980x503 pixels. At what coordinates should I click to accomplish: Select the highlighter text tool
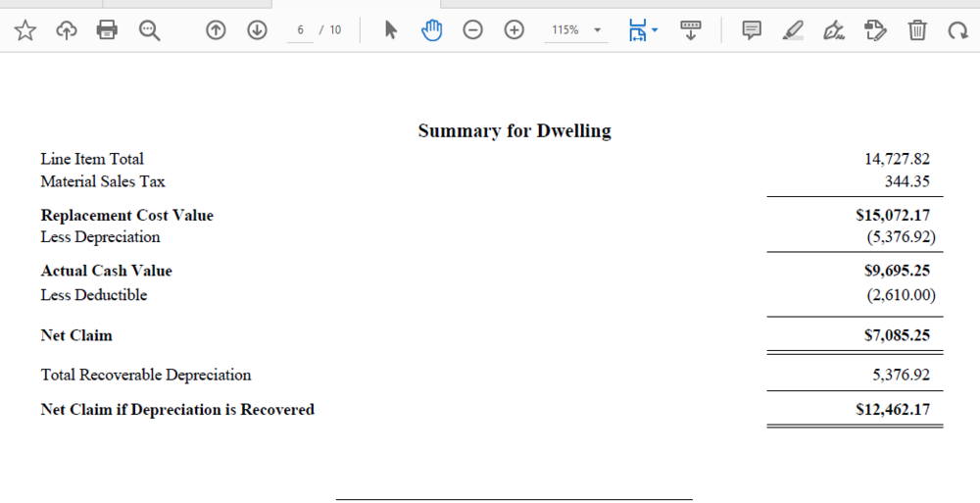793,30
